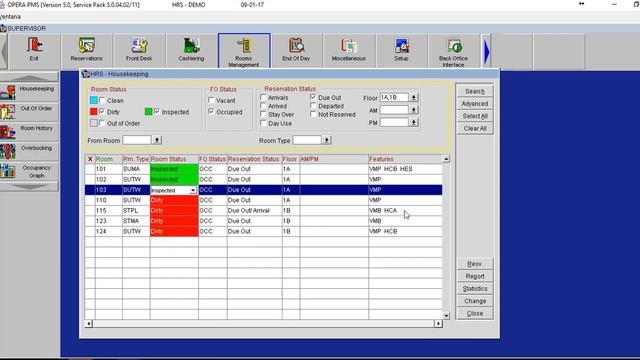Image resolution: width=640 pixels, height=360 pixels.
Task: Click the X column header in the grid
Action: (90, 159)
